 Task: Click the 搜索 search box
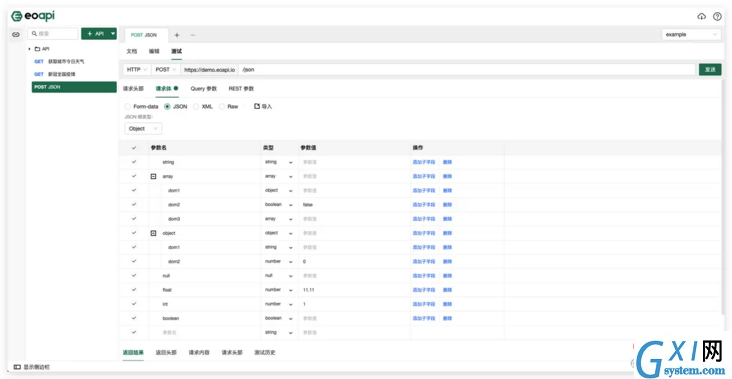tap(53, 34)
